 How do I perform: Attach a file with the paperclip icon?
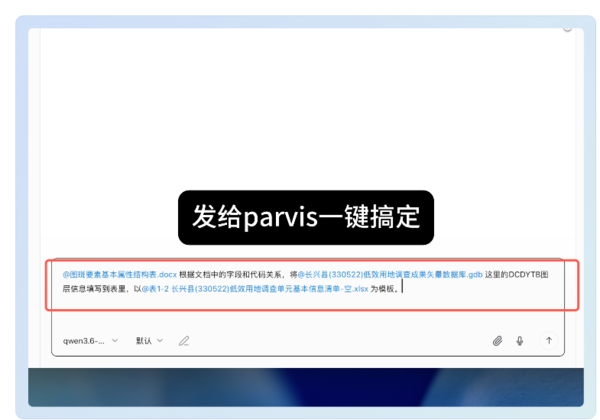point(497,341)
